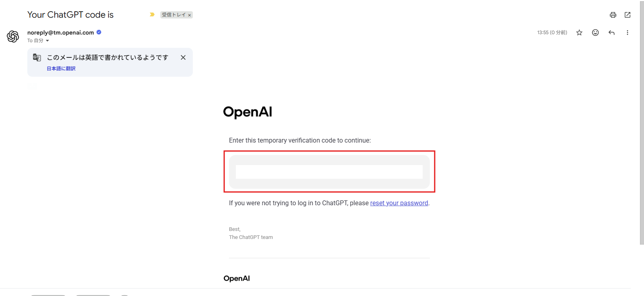The height and width of the screenshot is (296, 644).
Task: Click the large OpenAI logo in email body
Action: (x=247, y=112)
